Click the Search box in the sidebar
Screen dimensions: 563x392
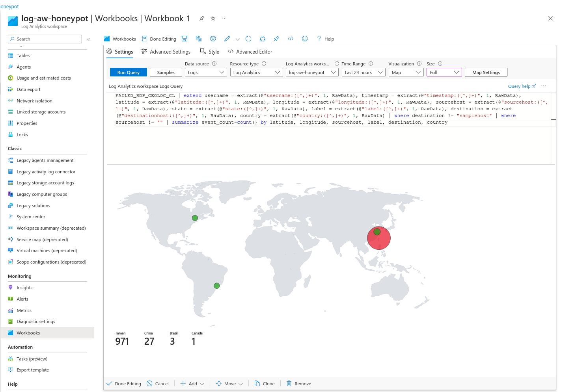pyautogui.click(x=45, y=39)
